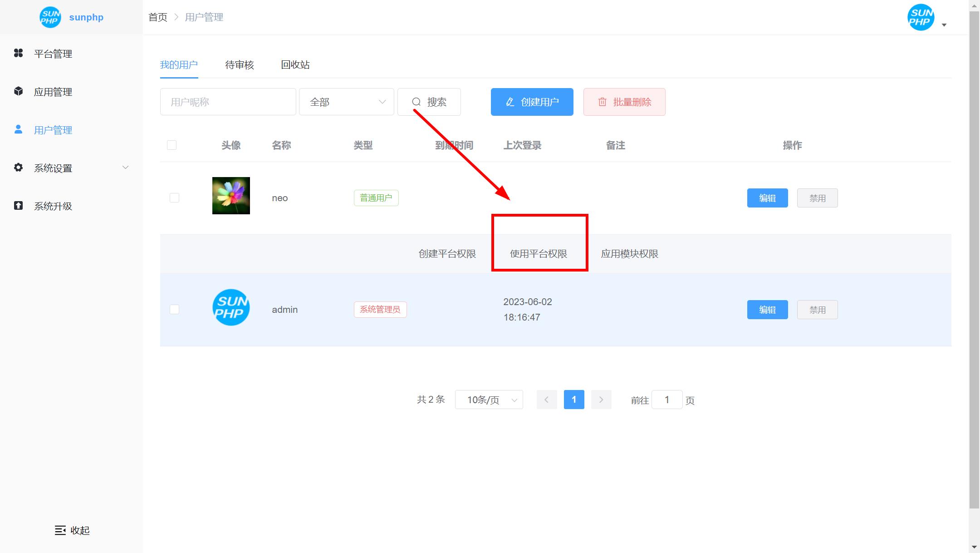This screenshot has width=980, height=553.
Task: Click 应用模块权限 link
Action: tap(630, 254)
